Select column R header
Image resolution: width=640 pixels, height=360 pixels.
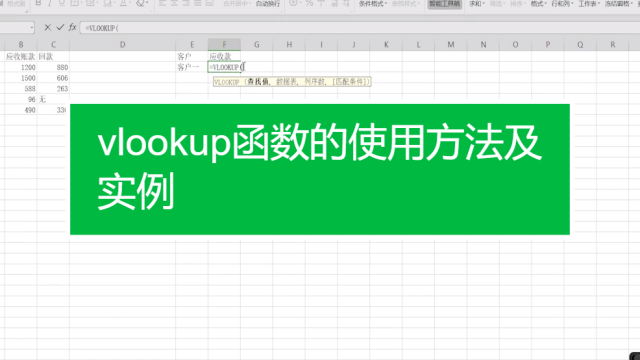pyautogui.click(x=613, y=44)
